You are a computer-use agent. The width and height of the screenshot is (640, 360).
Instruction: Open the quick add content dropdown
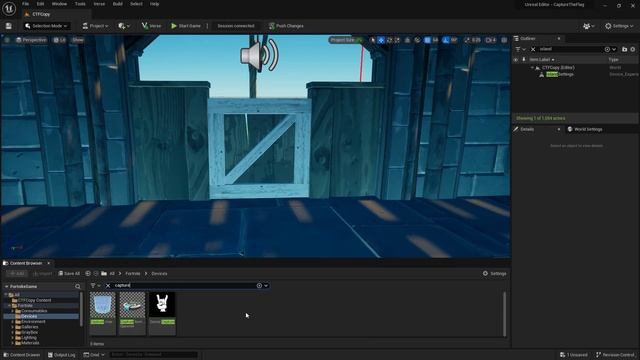coord(124,26)
